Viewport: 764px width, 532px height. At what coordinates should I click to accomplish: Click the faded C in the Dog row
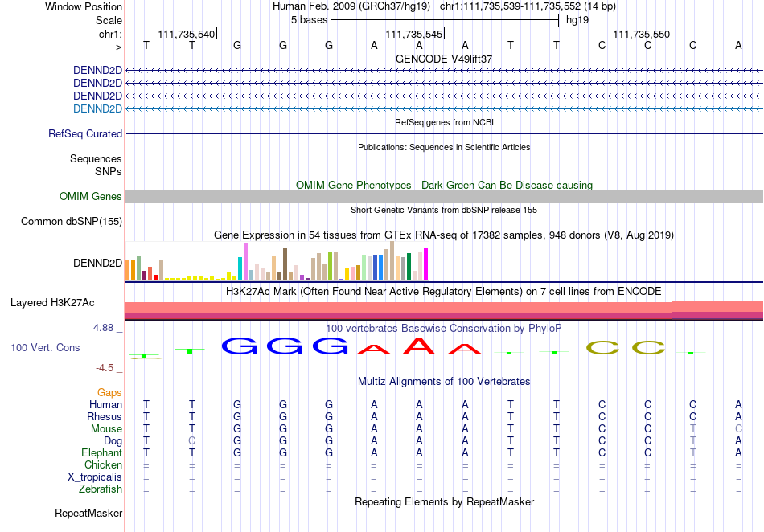(192, 441)
